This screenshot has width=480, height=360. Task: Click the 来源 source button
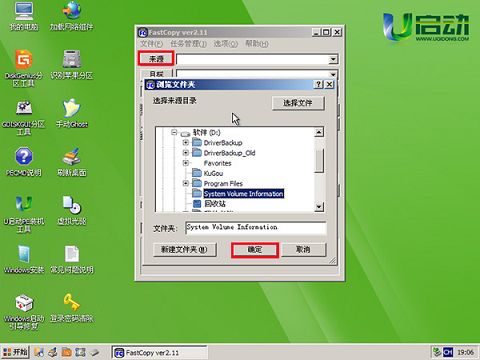(x=156, y=59)
